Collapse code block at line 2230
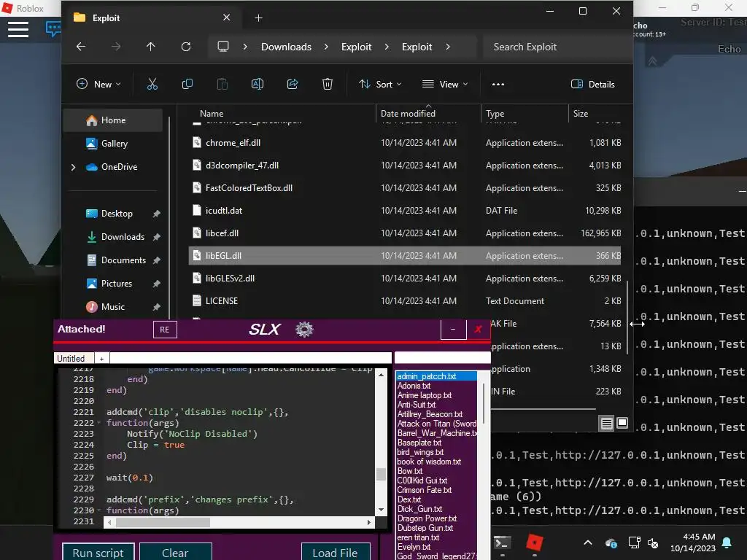 point(99,510)
